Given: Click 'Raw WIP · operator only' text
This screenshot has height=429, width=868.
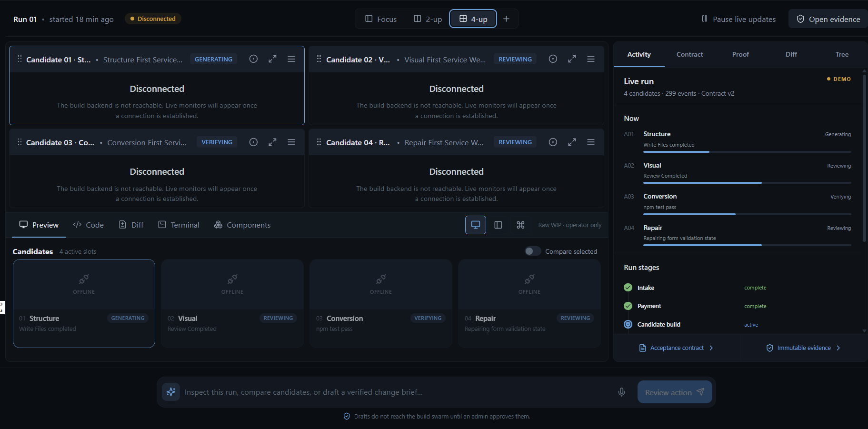Looking at the screenshot, I should tap(569, 225).
